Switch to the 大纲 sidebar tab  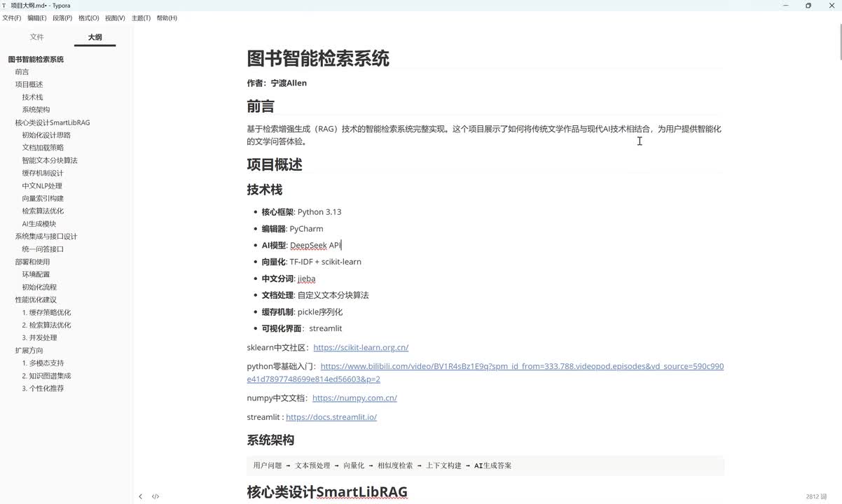95,37
